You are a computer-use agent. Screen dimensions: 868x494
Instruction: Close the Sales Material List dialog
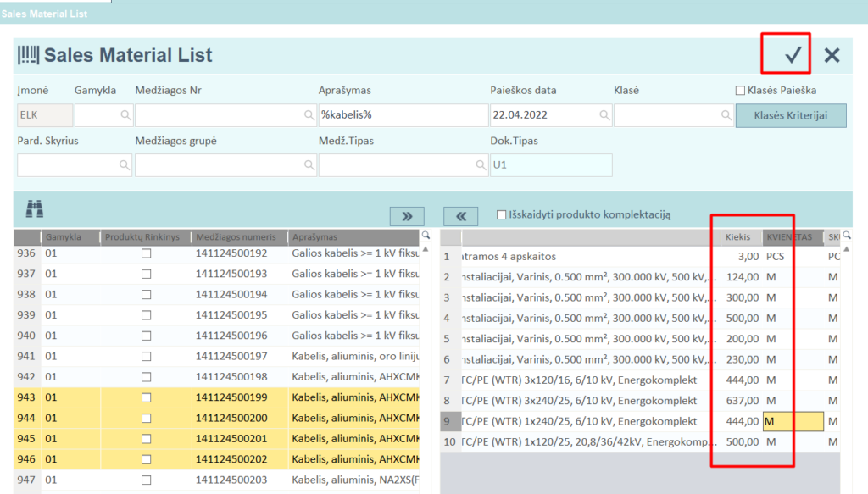click(x=832, y=56)
